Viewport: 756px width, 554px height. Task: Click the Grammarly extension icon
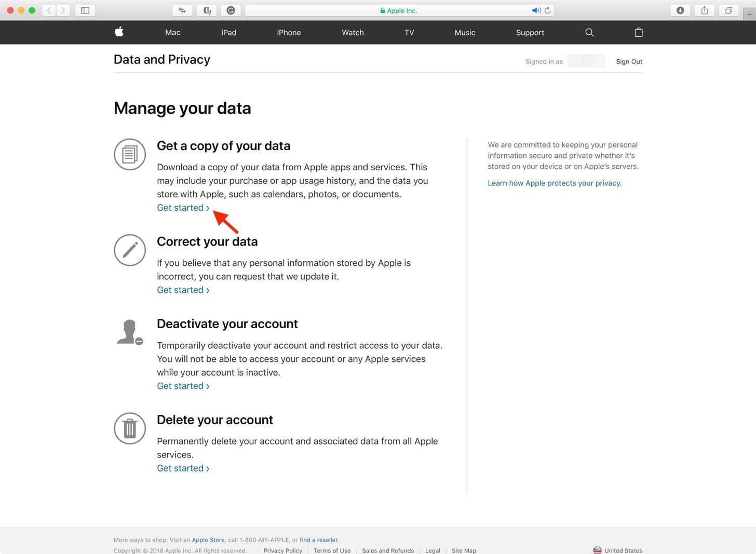tap(231, 10)
